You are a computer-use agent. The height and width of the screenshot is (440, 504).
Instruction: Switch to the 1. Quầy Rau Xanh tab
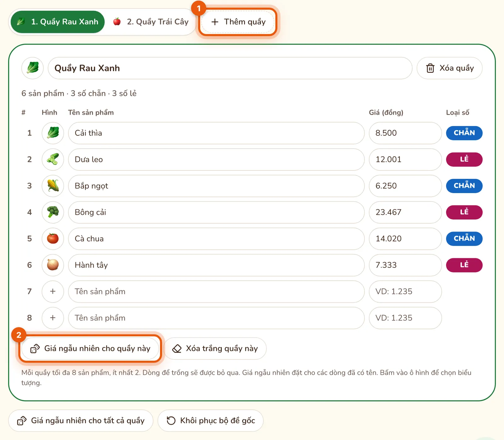[x=58, y=22]
